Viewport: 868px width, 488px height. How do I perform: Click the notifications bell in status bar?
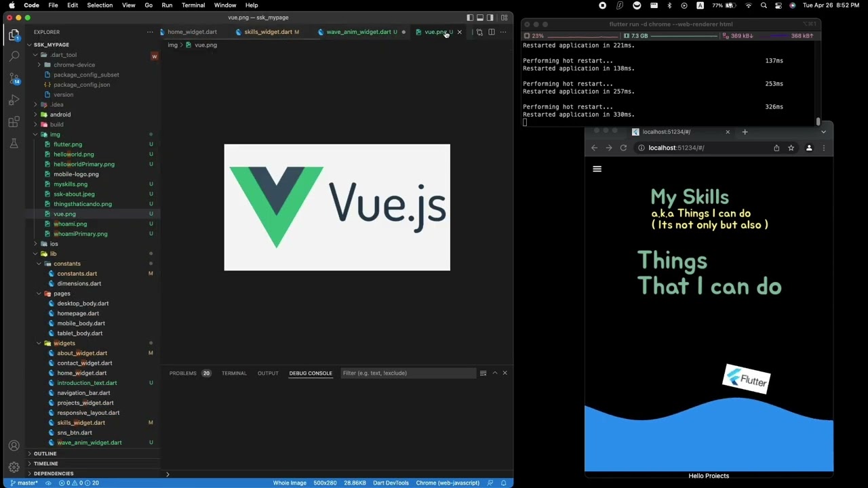[503, 483]
